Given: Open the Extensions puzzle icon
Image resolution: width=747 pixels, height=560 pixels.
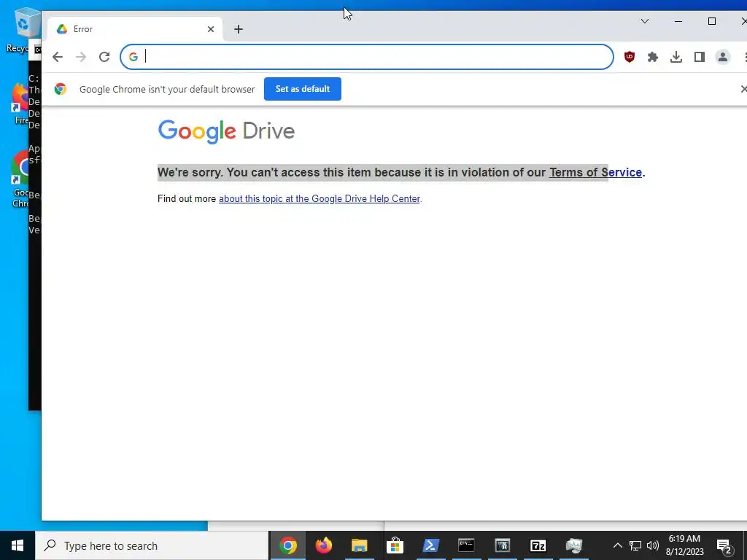Looking at the screenshot, I should (x=653, y=57).
